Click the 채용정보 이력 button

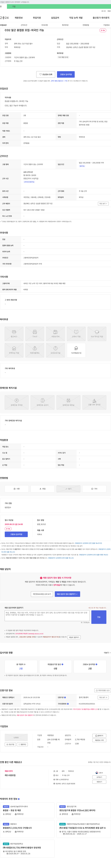tap(99, 740)
